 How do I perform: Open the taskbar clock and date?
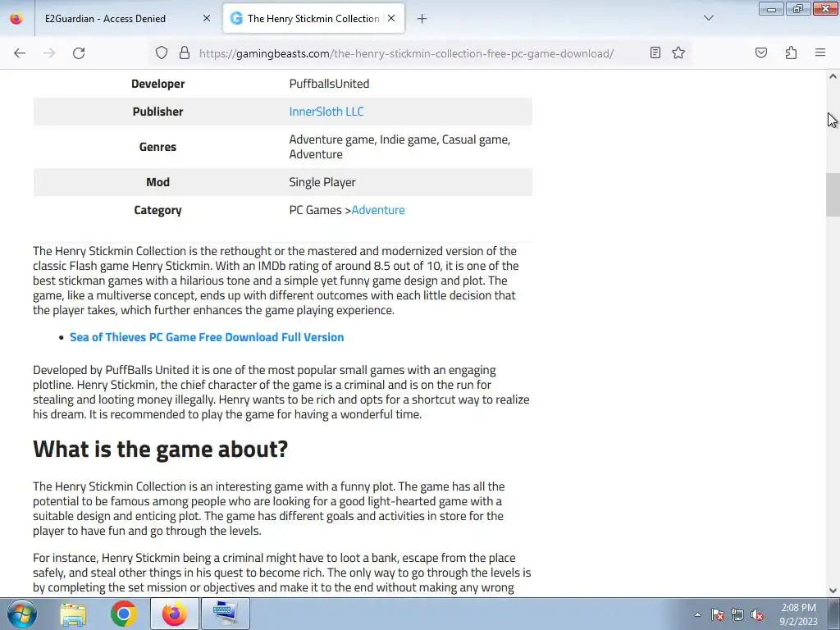pos(798,614)
